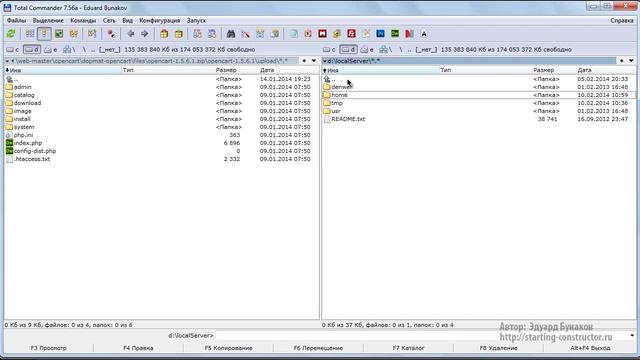This screenshot has height=360, width=640.
Task: Launch the notepad document toolbar icon
Action: (293, 34)
